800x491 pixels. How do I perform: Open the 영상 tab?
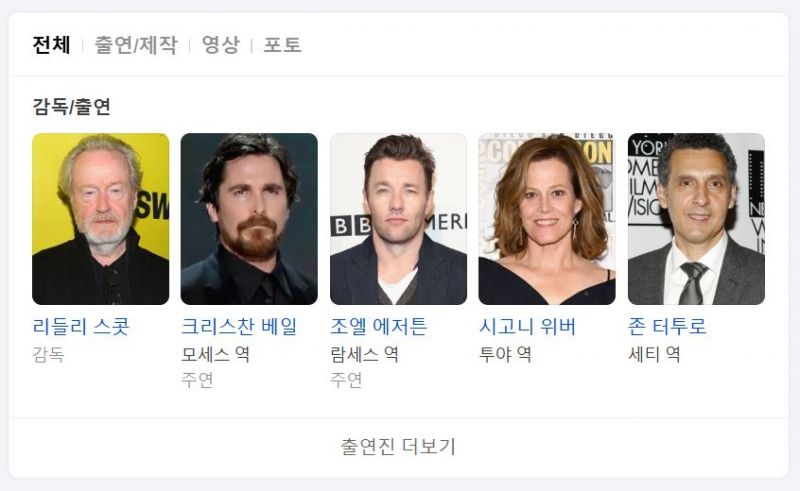(x=220, y=45)
